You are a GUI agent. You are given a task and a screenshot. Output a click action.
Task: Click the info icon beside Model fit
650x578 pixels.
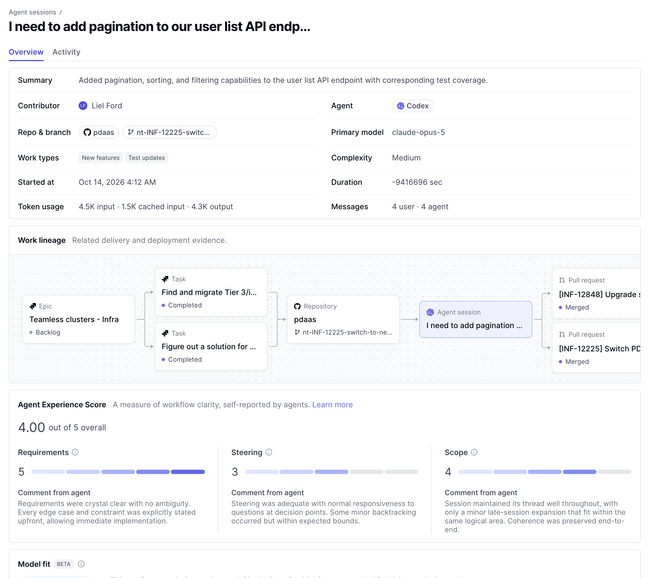click(x=82, y=564)
